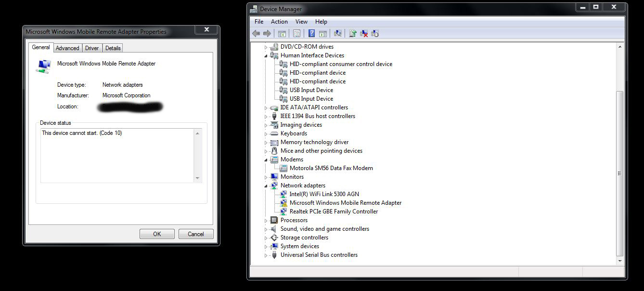The width and height of the screenshot is (644, 291).
Task: Expand the Universal Serial Bus controllers node
Action: coord(266,255)
